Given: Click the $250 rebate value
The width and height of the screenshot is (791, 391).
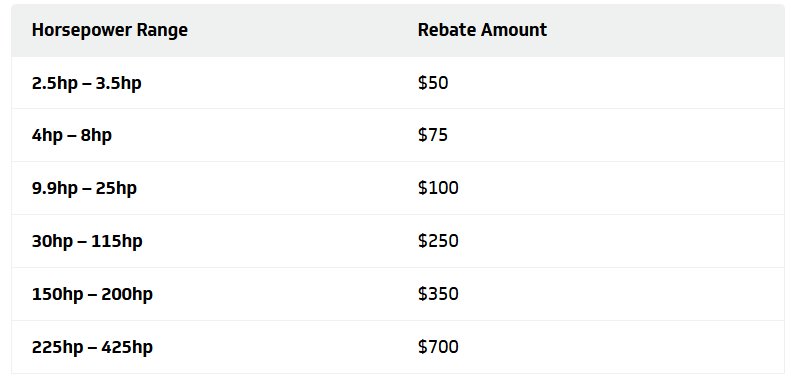Looking at the screenshot, I should pos(438,241).
